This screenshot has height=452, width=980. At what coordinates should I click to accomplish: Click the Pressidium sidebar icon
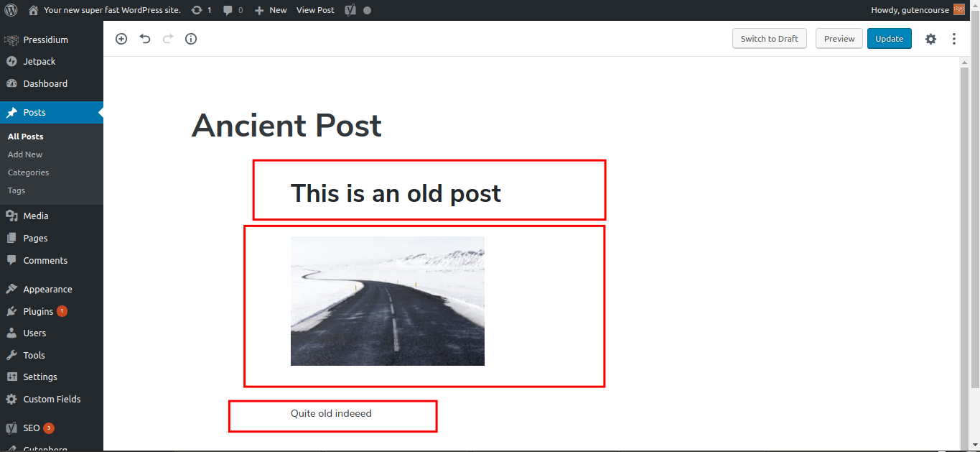point(11,40)
